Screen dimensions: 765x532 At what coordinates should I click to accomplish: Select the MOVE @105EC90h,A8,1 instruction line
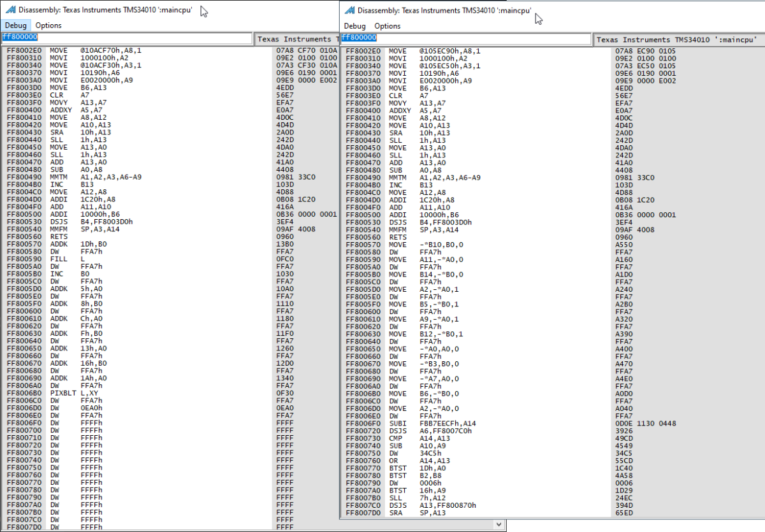(x=435, y=51)
